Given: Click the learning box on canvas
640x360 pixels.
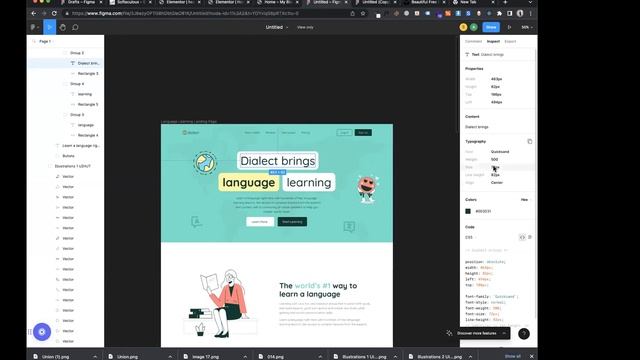Looking at the screenshot, I should click(x=309, y=182).
